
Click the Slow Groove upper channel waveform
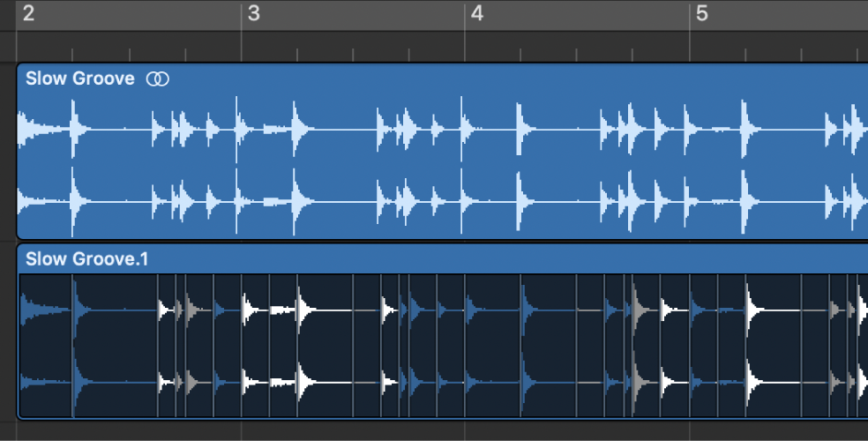pos(442,130)
